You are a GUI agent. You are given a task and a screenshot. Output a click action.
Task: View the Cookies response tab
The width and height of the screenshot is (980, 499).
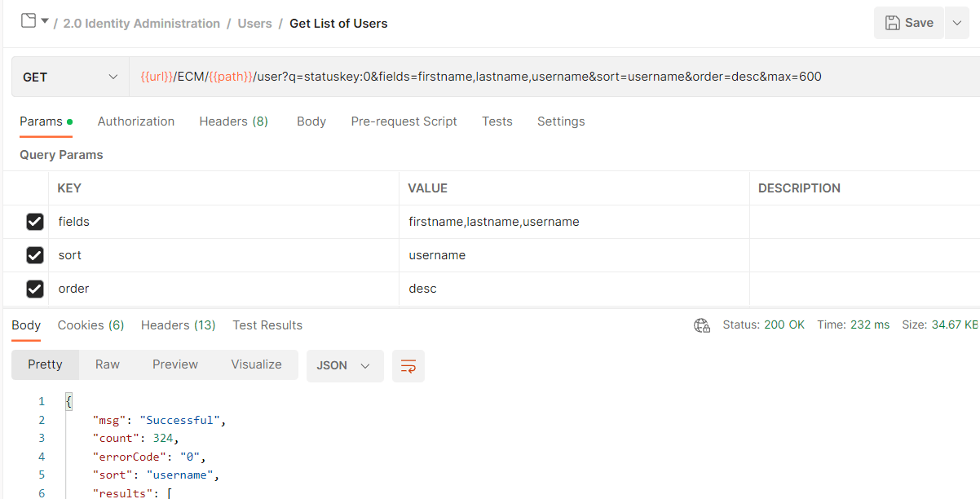(90, 325)
